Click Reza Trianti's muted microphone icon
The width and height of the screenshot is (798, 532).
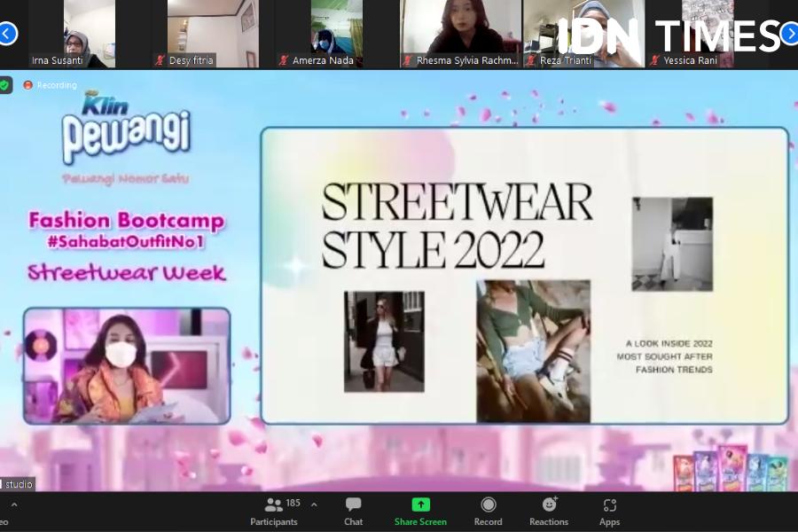point(531,60)
